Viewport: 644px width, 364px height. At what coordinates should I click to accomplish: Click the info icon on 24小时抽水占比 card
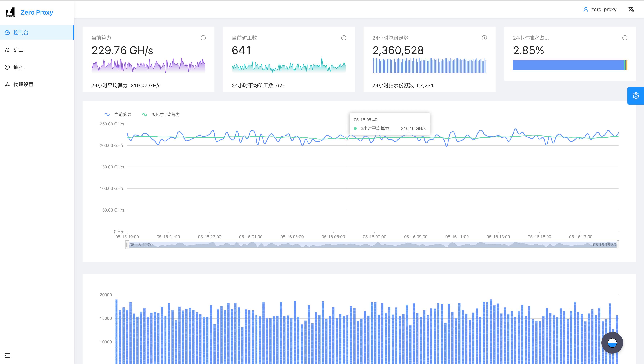625,38
